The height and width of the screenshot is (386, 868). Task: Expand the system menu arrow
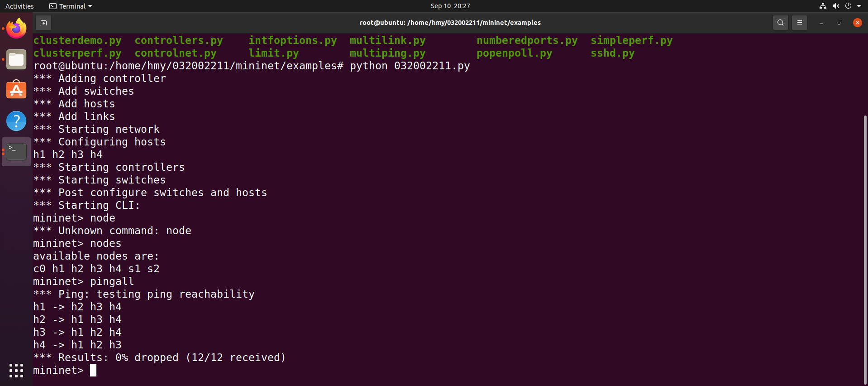[859, 6]
